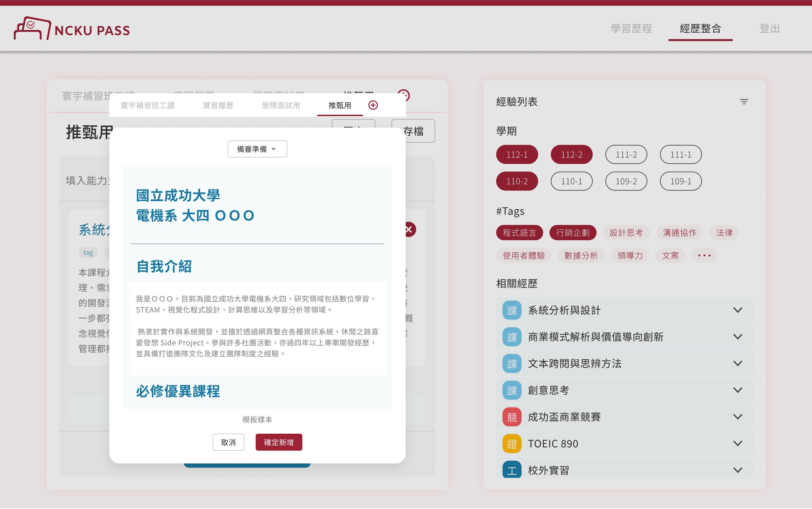Click the plus icon to add tab
The image size is (812, 509).
[x=373, y=105]
